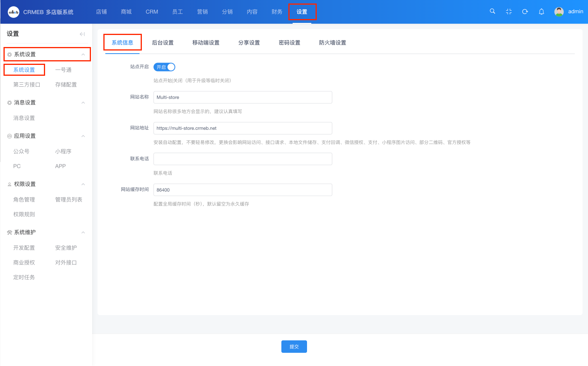Switch to the 防火墙设置 tab
The height and width of the screenshot is (366, 588).
[333, 43]
